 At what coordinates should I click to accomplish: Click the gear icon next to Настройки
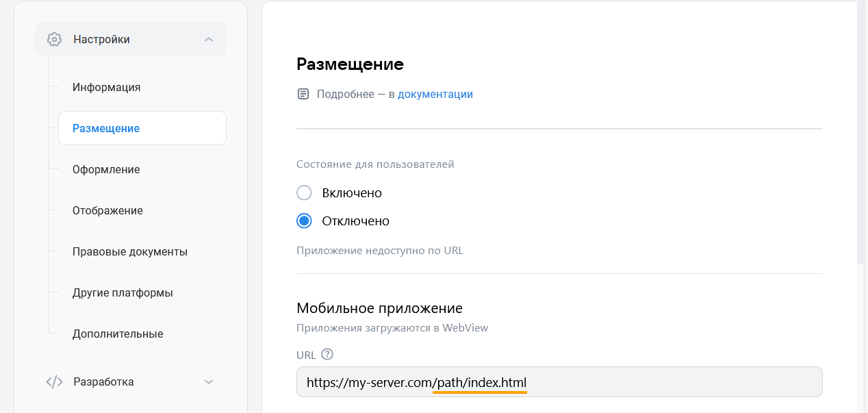click(55, 39)
